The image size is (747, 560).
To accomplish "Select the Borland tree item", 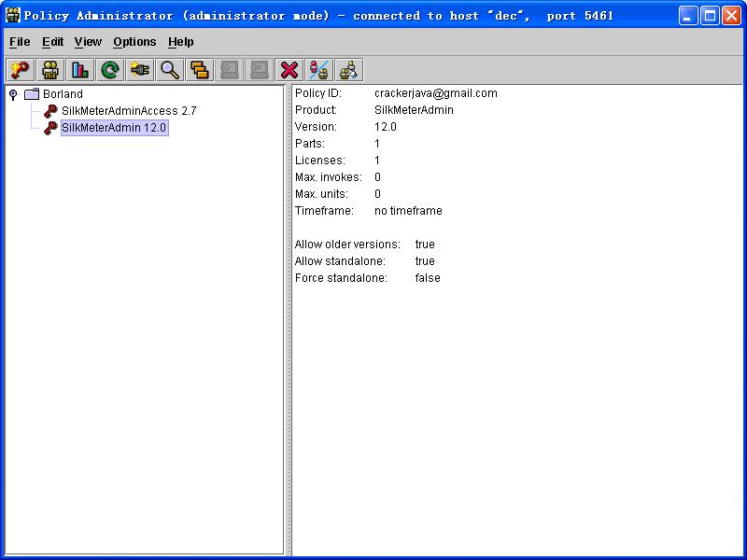I will pyautogui.click(x=63, y=94).
